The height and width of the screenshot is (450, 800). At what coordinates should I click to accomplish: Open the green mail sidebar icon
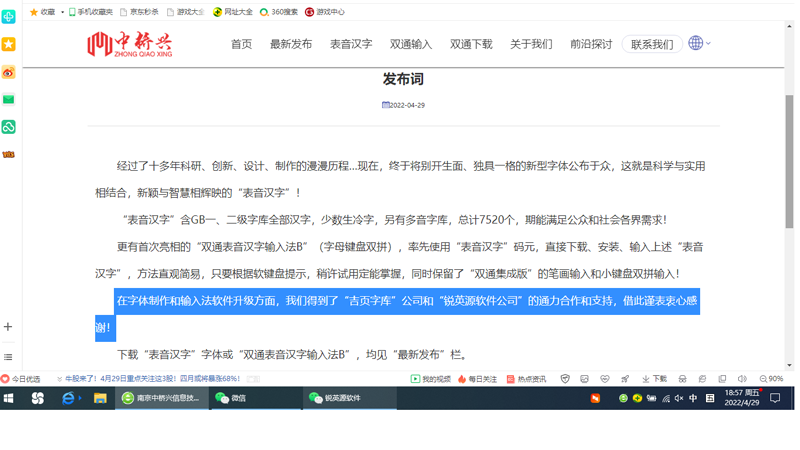8,99
